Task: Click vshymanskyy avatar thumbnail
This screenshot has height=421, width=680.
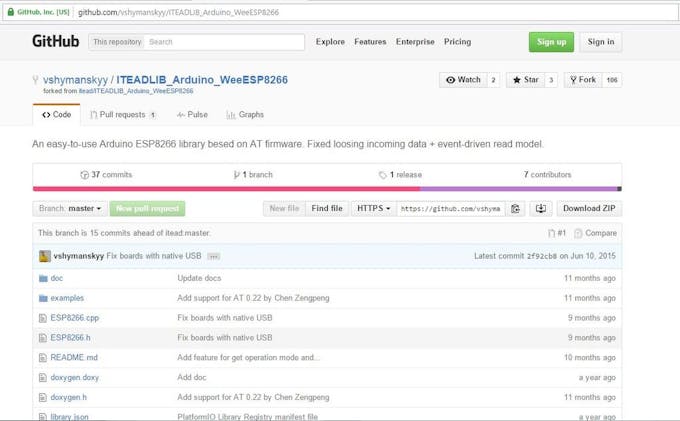Action: (x=45, y=256)
